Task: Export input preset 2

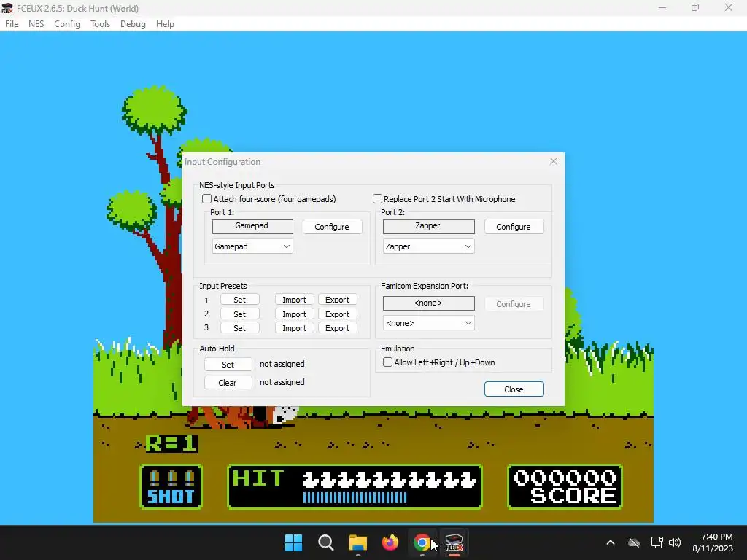Action: click(337, 314)
